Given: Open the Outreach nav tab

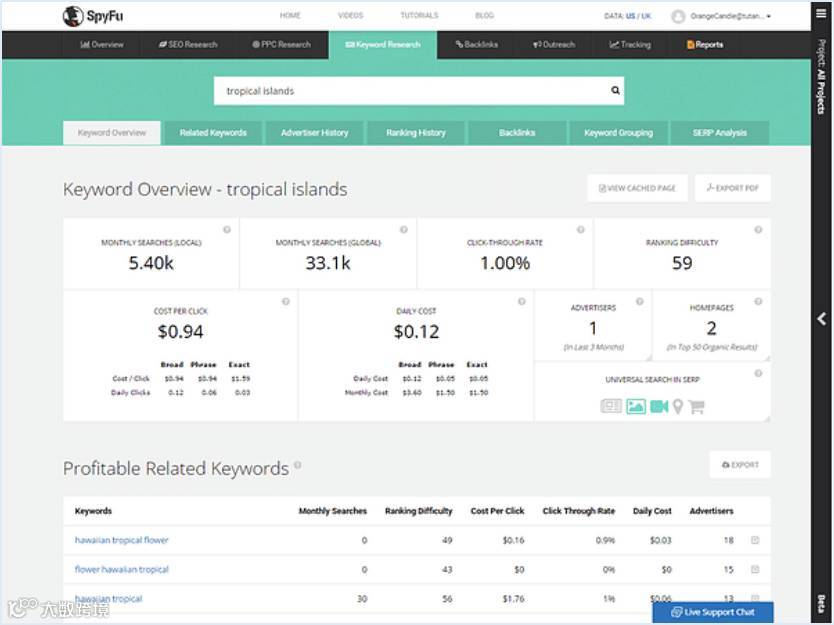Looking at the screenshot, I should 554,45.
